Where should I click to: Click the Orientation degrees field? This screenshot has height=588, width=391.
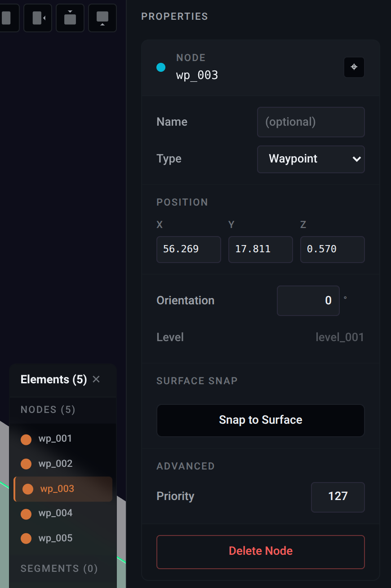click(308, 301)
